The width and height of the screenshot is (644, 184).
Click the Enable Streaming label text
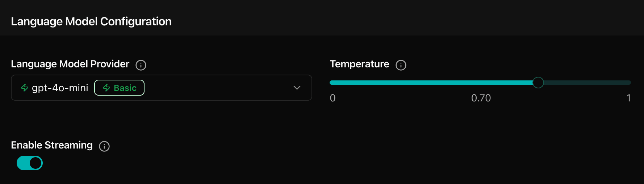[52, 145]
